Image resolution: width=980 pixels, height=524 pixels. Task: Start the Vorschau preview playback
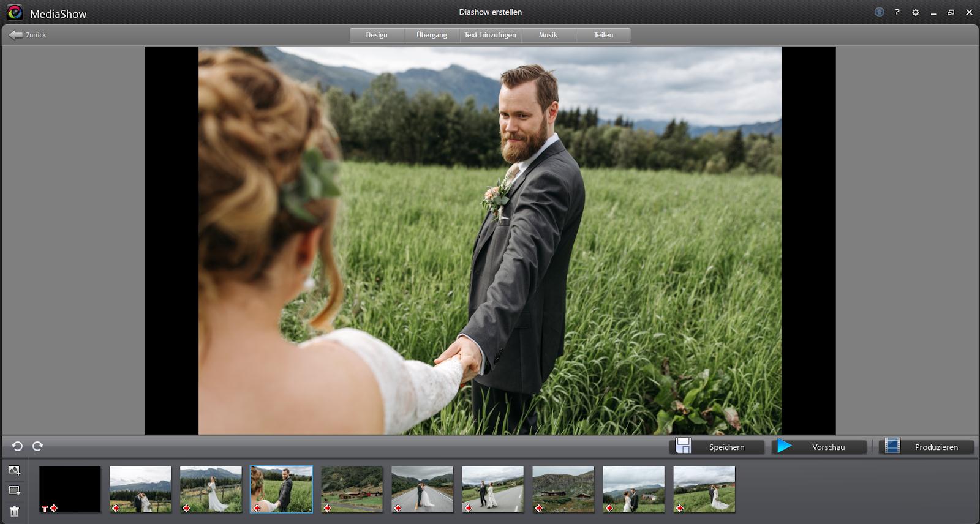point(820,447)
